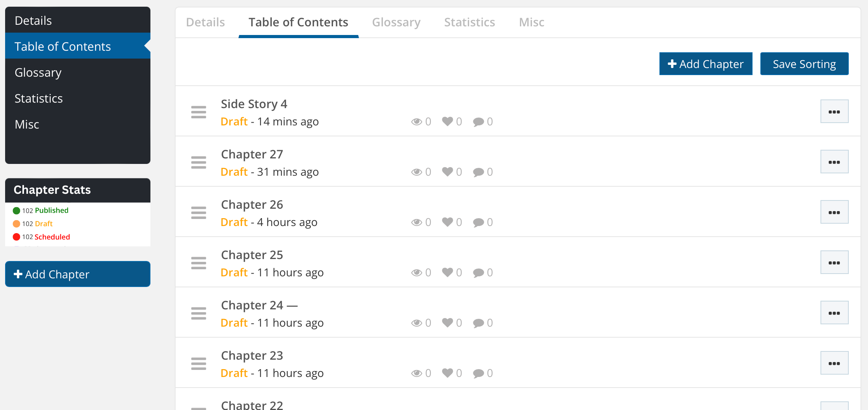The width and height of the screenshot is (868, 410).
Task: Grab the drag handle next to Chapter 25
Action: [x=199, y=263]
